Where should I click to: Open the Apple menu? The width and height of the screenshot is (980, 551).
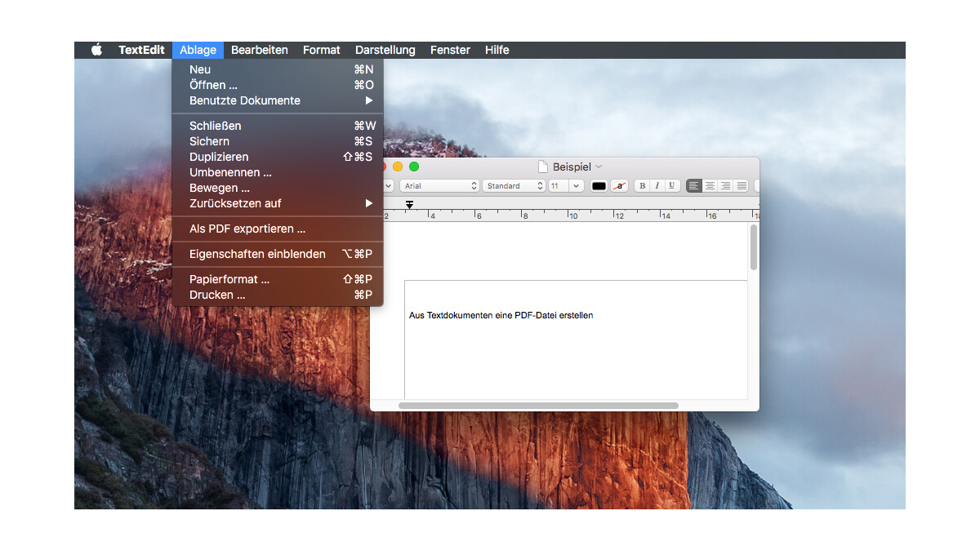(96, 50)
